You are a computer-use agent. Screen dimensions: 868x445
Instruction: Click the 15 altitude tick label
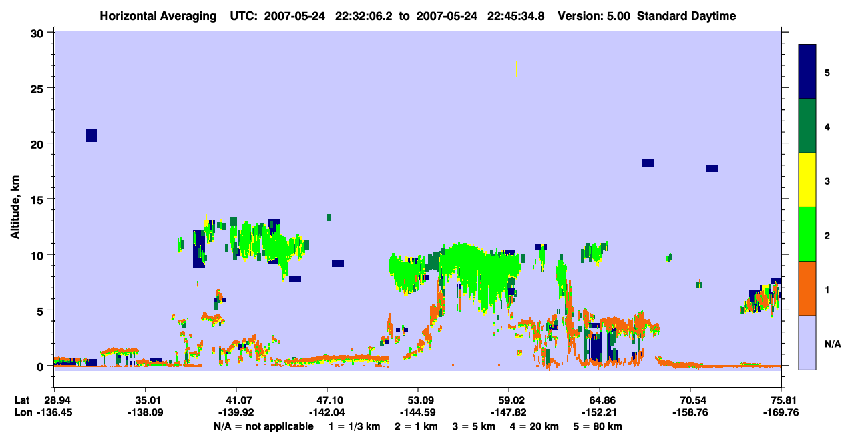39,199
